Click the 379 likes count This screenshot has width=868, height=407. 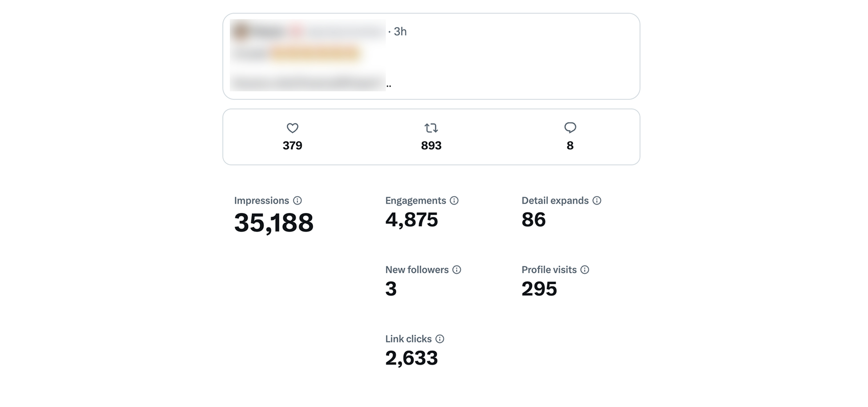tap(292, 145)
